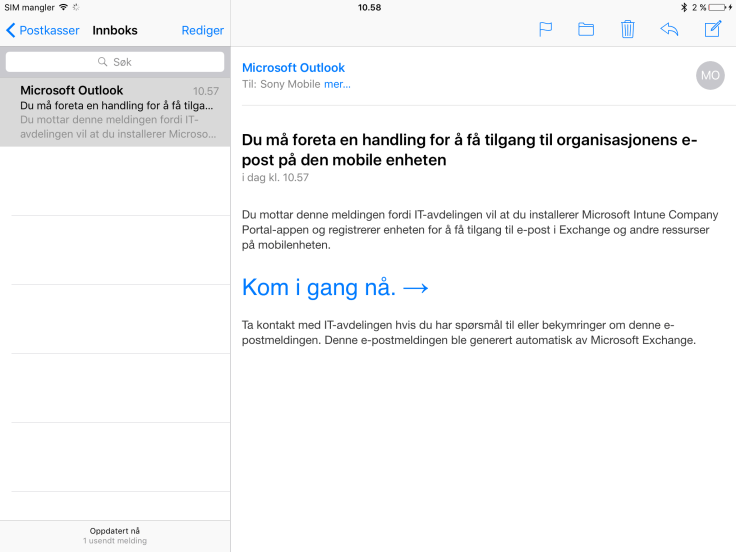Tap the 10.58 clock in status bar
Viewport: 736px width, 552px height.
tap(368, 7)
